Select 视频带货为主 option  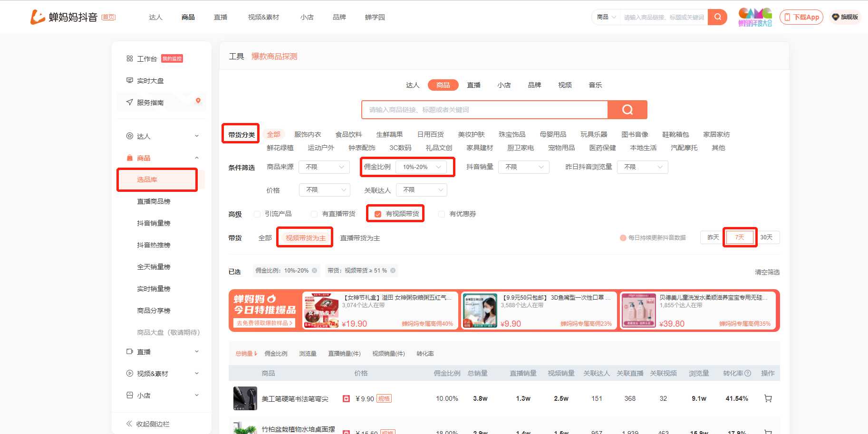click(x=306, y=238)
